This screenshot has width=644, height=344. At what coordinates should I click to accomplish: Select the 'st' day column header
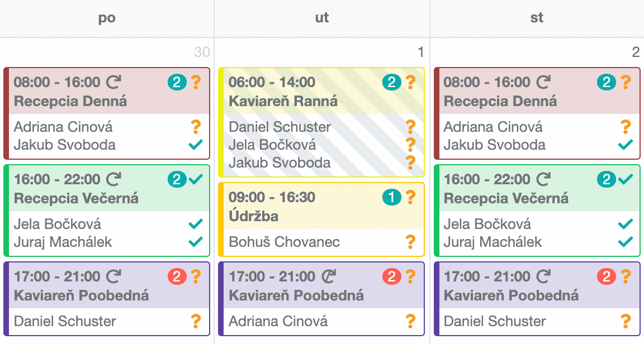[x=537, y=18]
